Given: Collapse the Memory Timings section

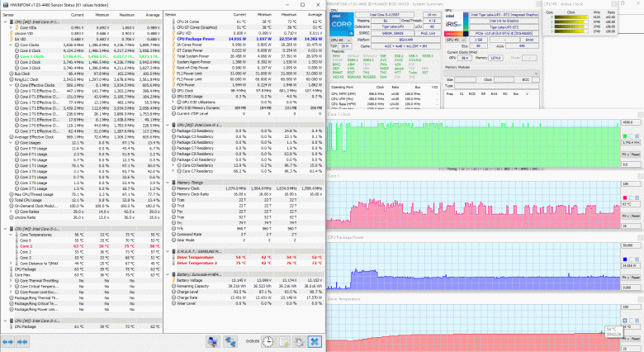Looking at the screenshot, I should point(168,183).
